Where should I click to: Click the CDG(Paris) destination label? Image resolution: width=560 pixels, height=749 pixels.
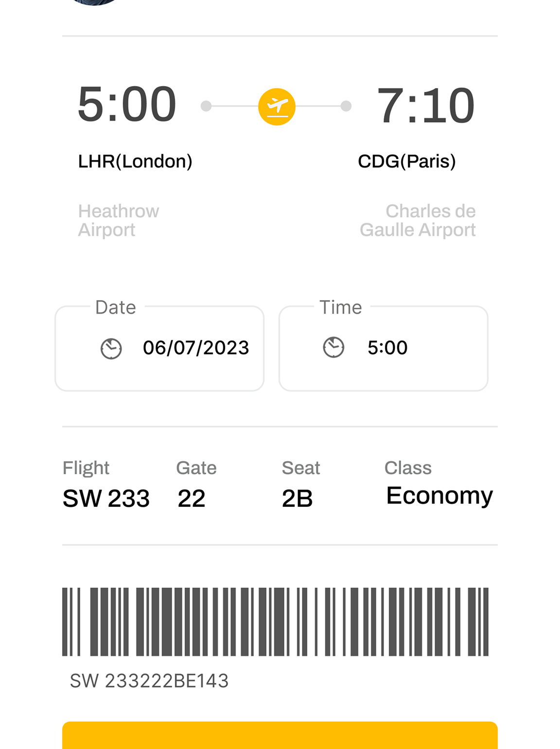point(407,161)
